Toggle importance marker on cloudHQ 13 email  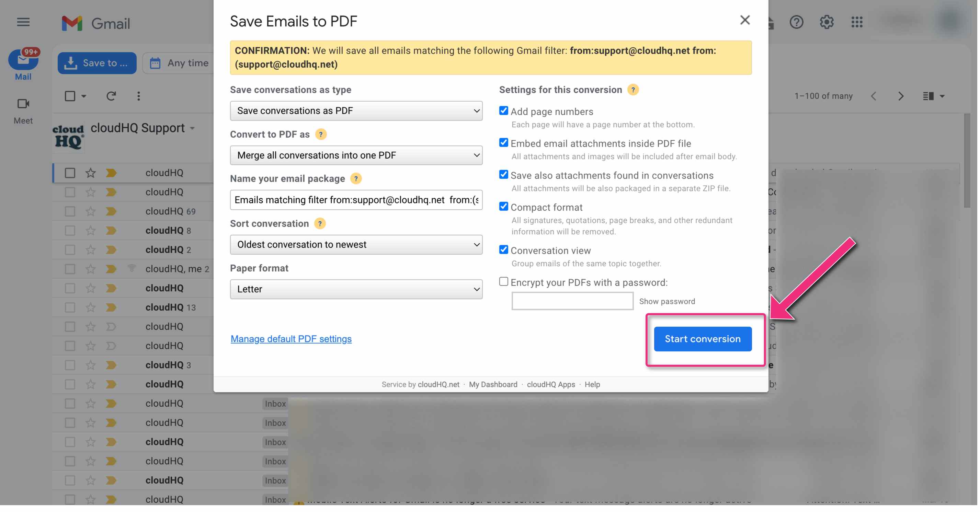click(x=111, y=307)
